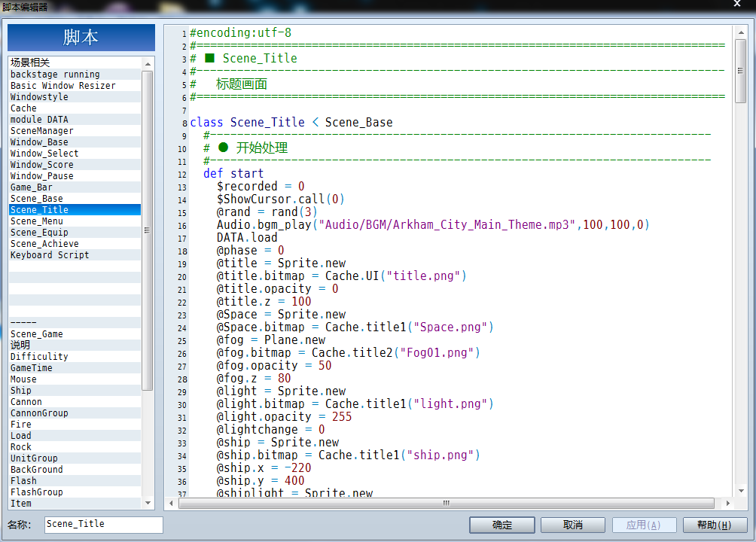Confirm with the 确定 button
This screenshot has width=756, height=542.
point(502,525)
